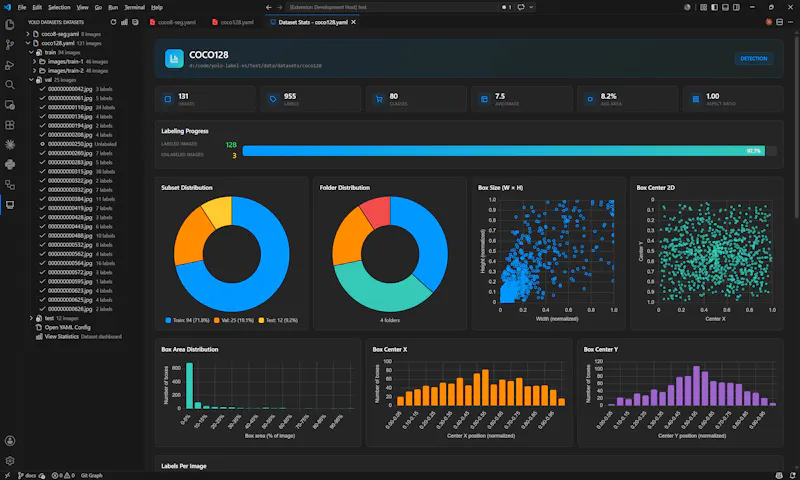Open Source Control in activity bar
The width and height of the screenshot is (800, 480).
point(10,45)
